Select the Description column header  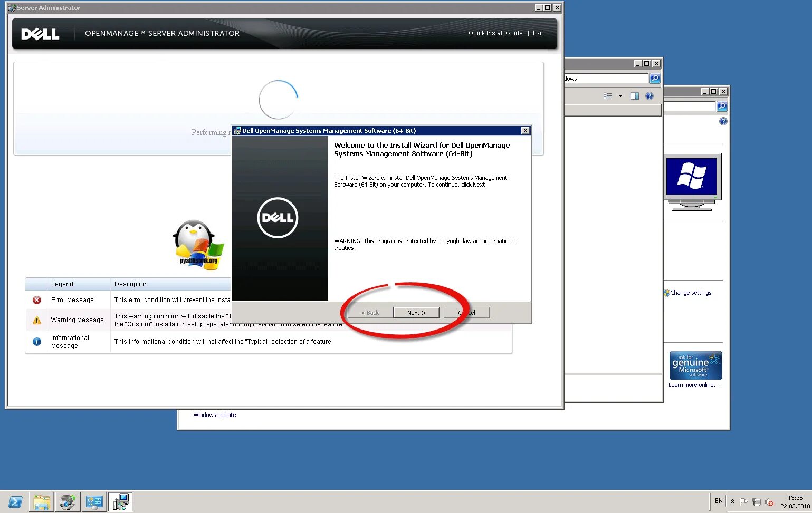tap(131, 284)
